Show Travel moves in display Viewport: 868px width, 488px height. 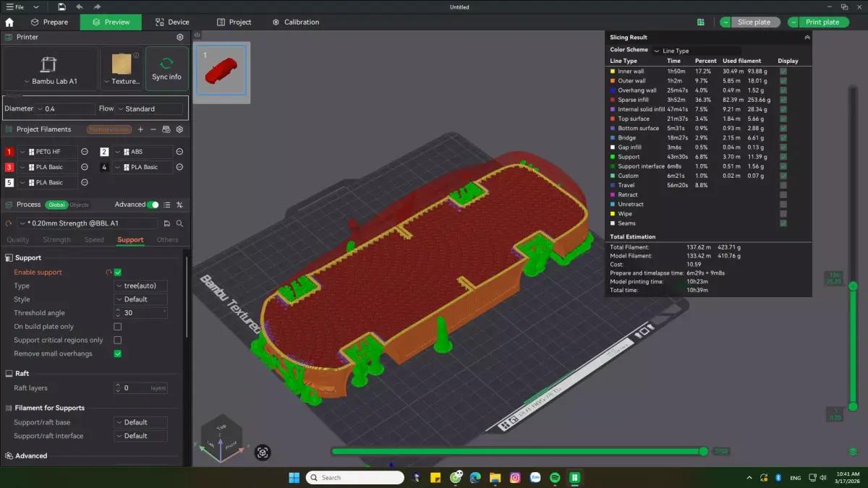pyautogui.click(x=783, y=185)
